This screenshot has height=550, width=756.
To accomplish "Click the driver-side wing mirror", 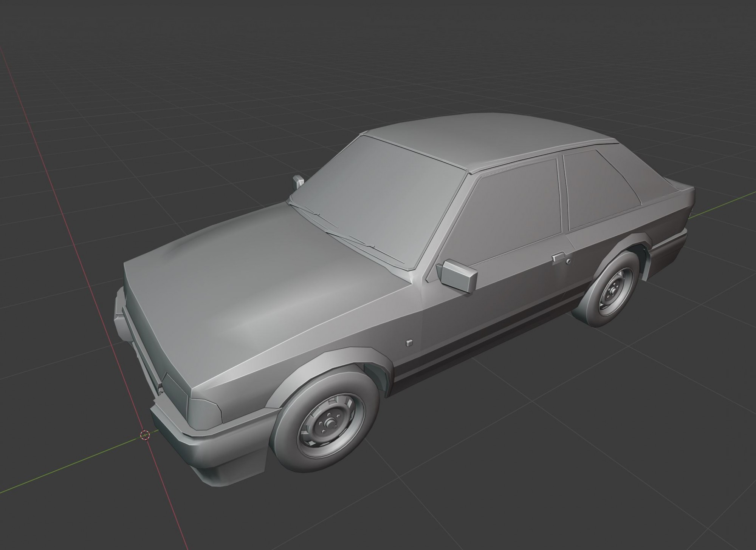I will coord(457,275).
